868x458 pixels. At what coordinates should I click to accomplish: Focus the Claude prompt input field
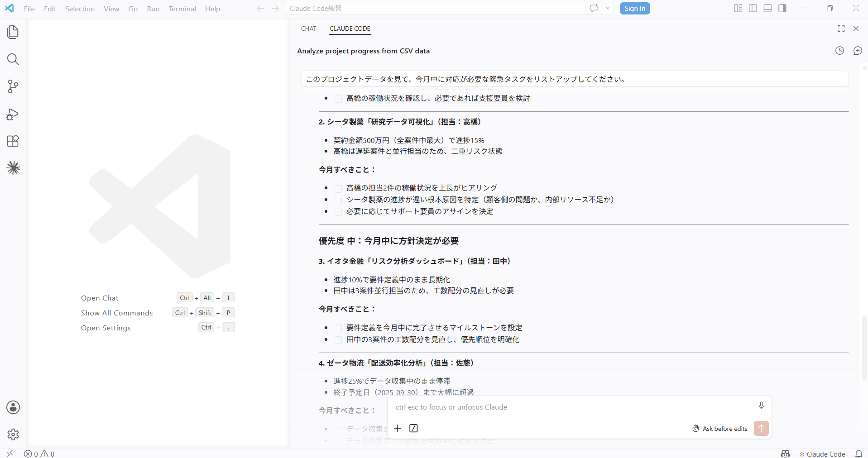point(573,407)
